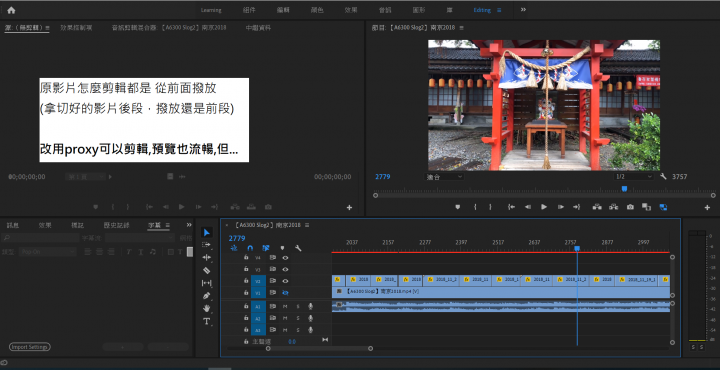Go to the Home screen icon
The height and width of the screenshot is (370, 720).
11,10
